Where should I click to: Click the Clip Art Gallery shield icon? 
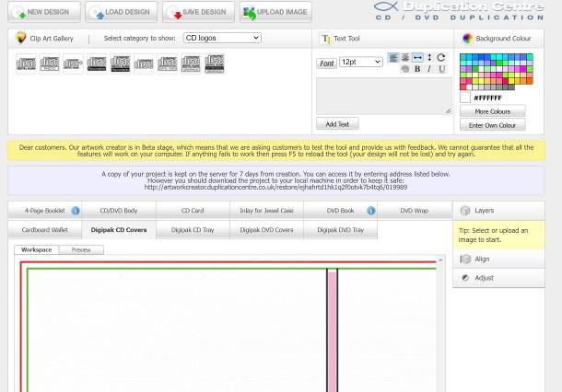click(21, 38)
